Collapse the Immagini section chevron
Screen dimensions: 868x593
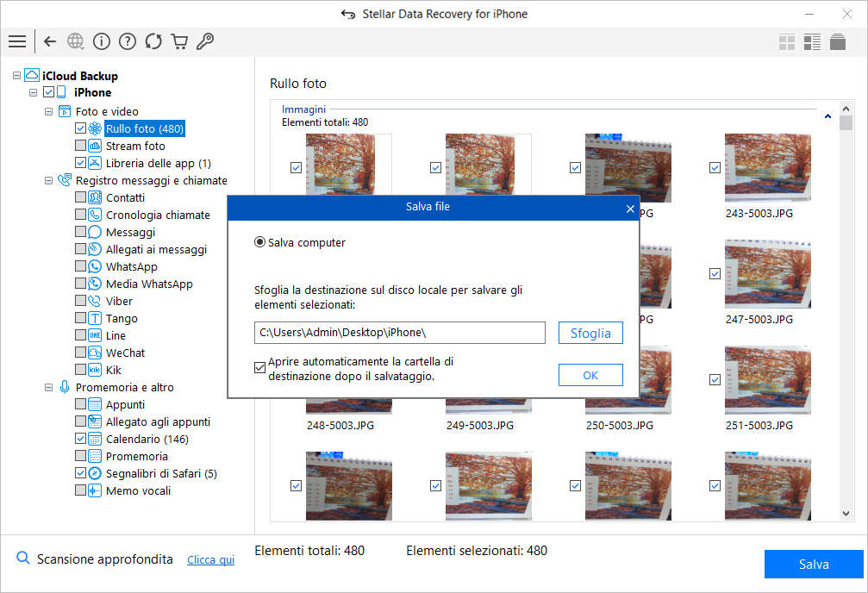(827, 116)
